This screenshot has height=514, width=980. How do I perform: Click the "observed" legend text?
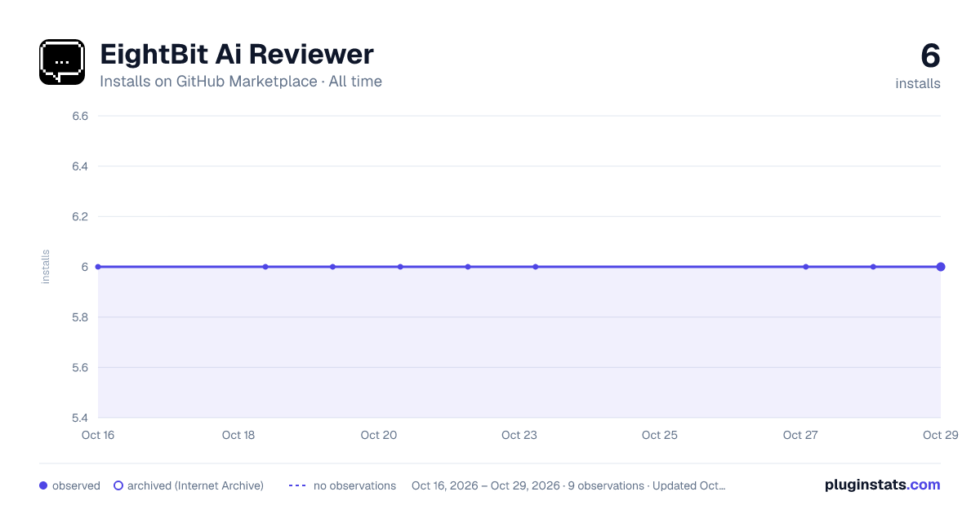click(76, 485)
